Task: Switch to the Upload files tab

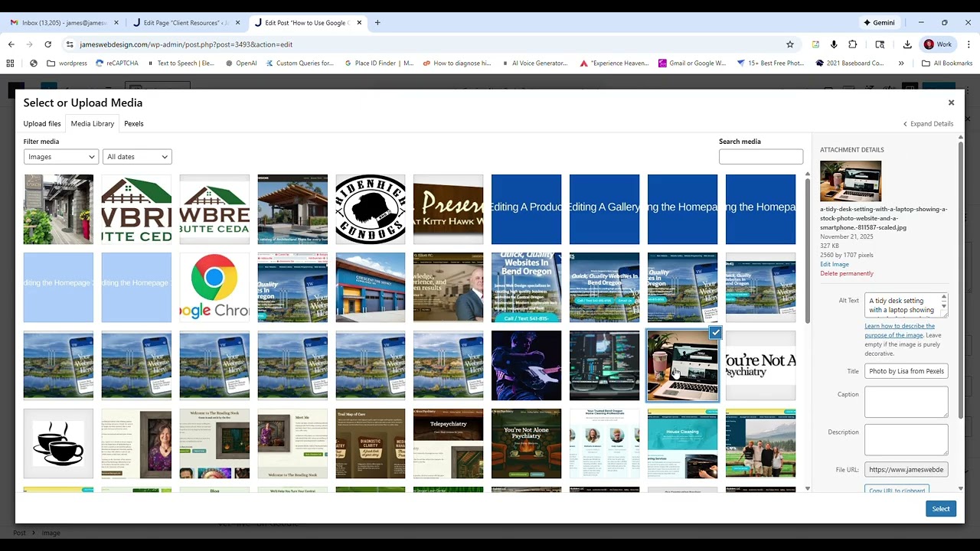Action: [42, 123]
